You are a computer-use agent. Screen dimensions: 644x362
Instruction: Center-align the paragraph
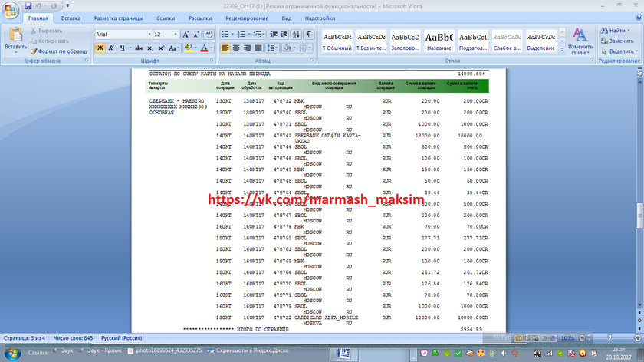tap(236, 48)
